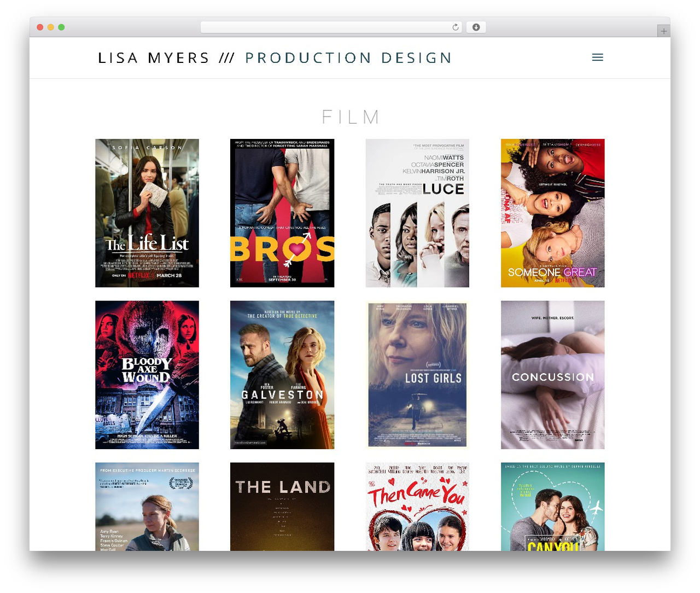Minimize the browser window (yellow button)

[50, 27]
